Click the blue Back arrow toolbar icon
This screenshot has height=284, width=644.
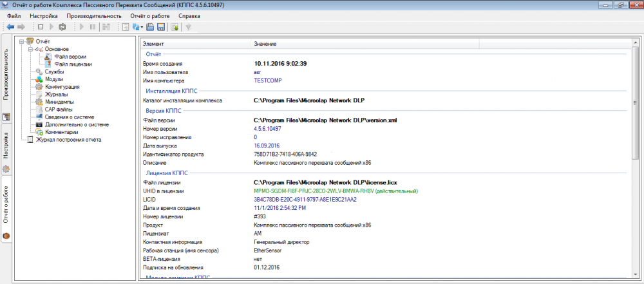[10, 27]
